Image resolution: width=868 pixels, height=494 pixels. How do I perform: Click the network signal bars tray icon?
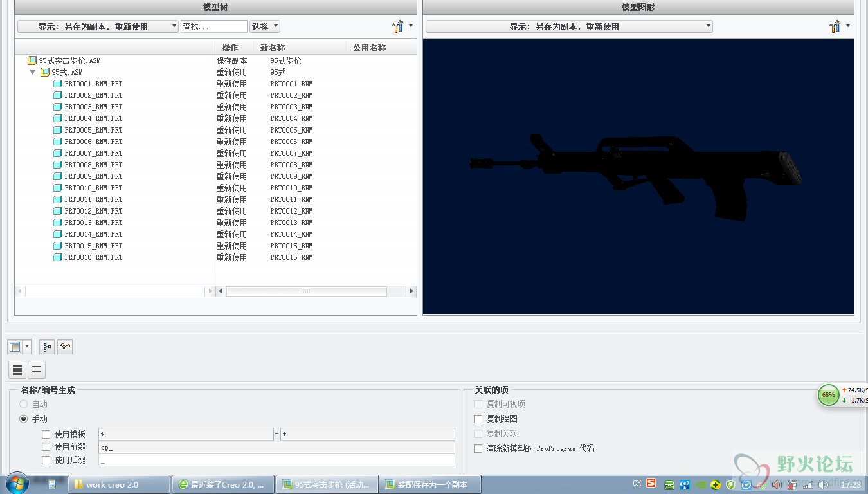(808, 484)
